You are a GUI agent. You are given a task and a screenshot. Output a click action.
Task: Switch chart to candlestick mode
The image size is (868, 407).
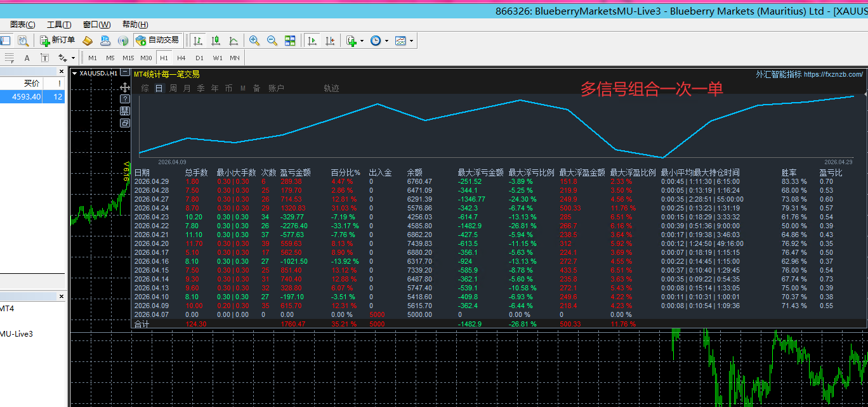pyautogui.click(x=216, y=41)
